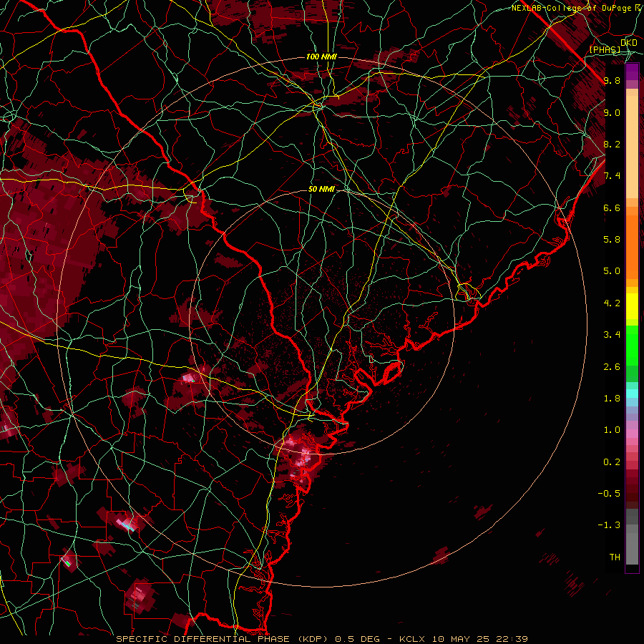Select the 9.8 legend value
The image size is (644, 644).
point(612,80)
